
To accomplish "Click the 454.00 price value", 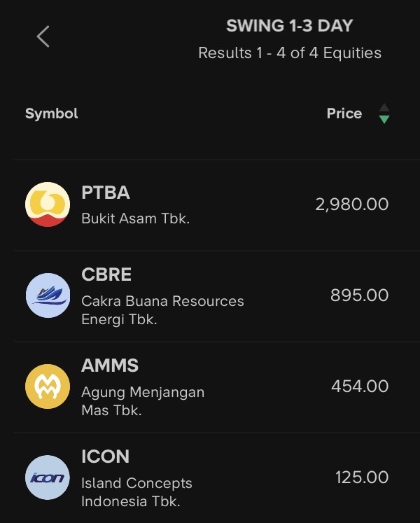I will pyautogui.click(x=360, y=386).
